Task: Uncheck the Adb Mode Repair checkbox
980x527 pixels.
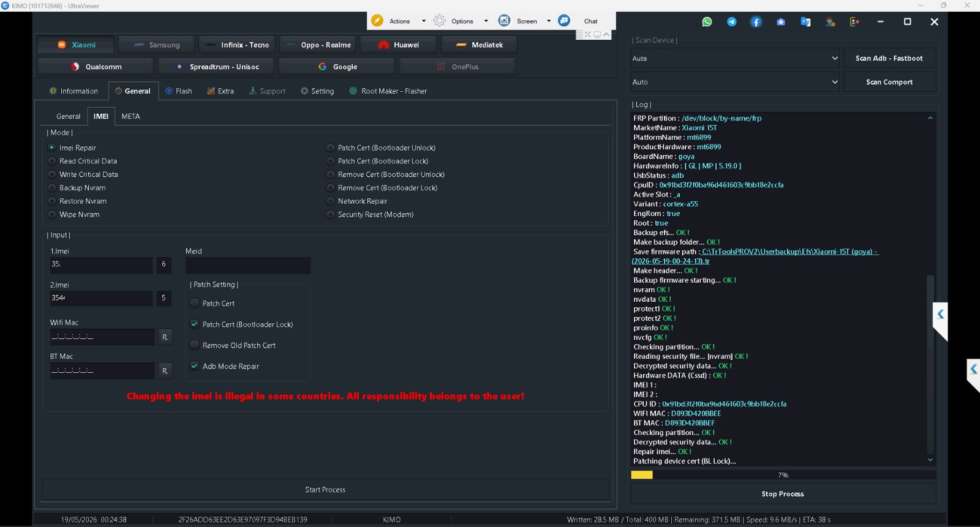Action: coord(194,366)
